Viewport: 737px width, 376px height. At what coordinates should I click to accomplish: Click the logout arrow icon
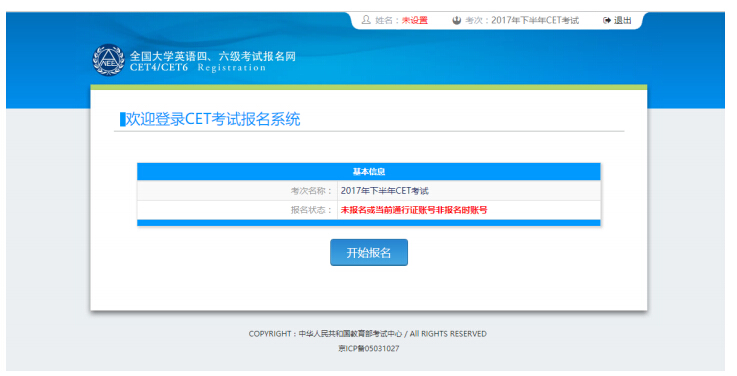(x=607, y=20)
